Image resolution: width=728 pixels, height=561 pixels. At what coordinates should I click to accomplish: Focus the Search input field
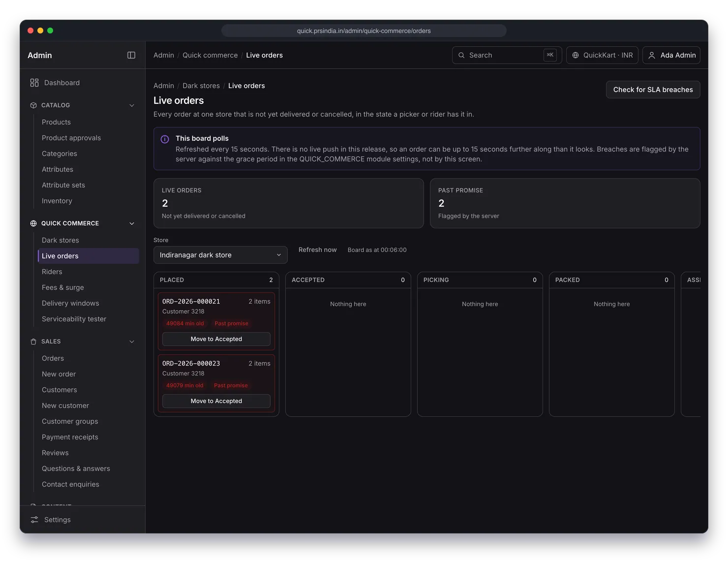tap(507, 55)
